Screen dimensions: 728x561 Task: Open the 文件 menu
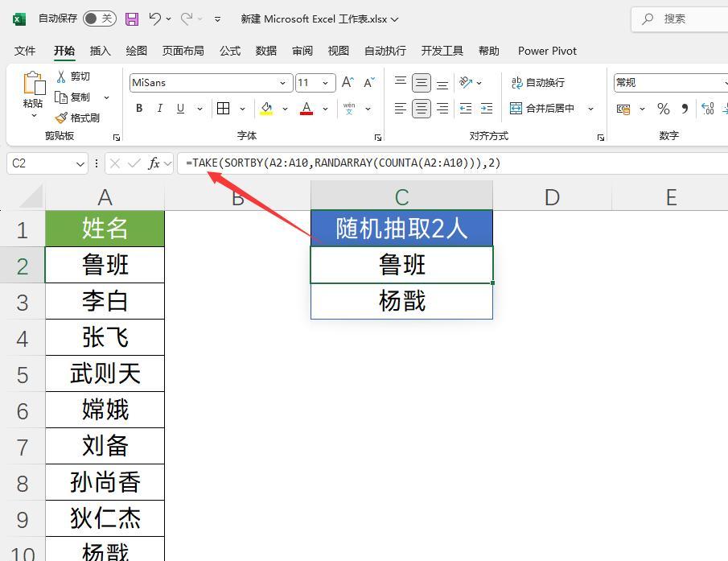(25, 51)
